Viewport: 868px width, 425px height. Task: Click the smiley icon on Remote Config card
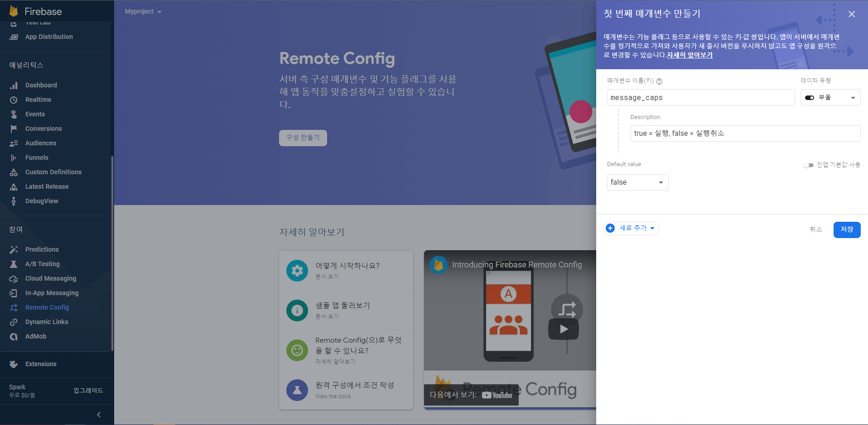click(x=297, y=350)
